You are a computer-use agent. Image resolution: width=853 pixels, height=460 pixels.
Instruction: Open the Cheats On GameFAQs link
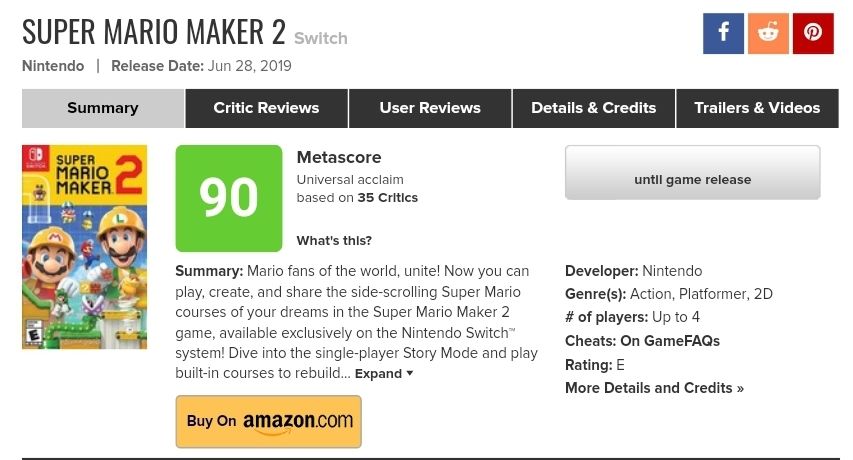[x=669, y=341]
